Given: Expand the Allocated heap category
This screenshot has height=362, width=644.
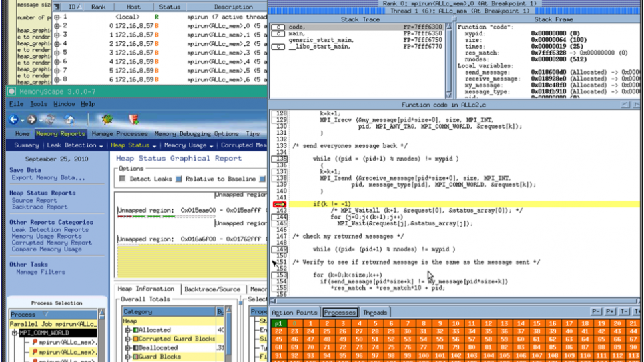Looking at the screenshot, I should (x=128, y=330).
